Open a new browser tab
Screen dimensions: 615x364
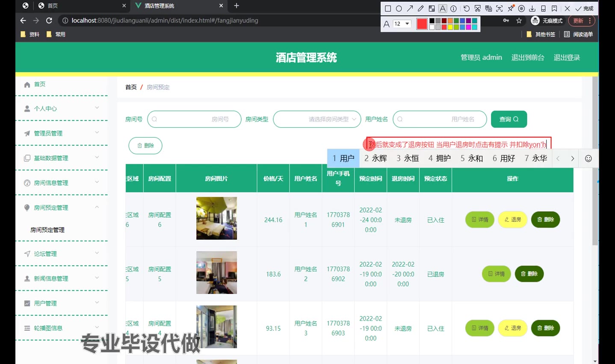(x=237, y=6)
